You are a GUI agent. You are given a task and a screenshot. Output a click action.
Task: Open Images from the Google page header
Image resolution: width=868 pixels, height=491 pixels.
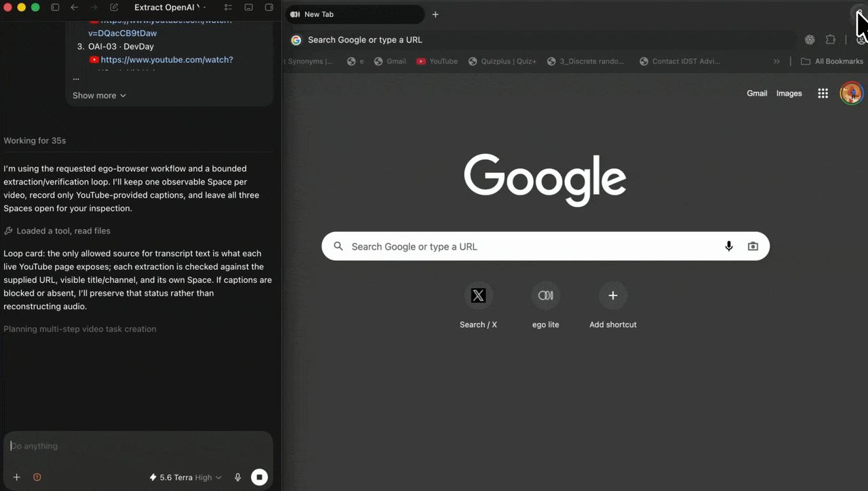(789, 94)
